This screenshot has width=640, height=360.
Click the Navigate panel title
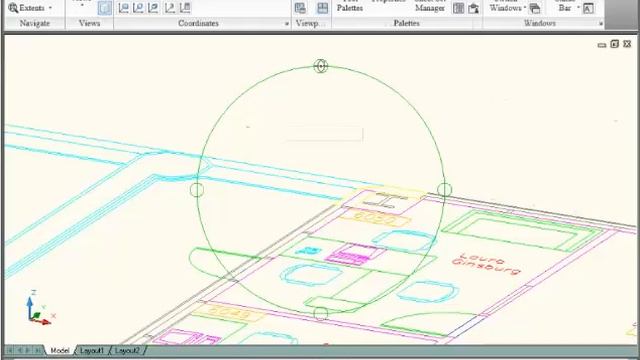pyautogui.click(x=35, y=23)
